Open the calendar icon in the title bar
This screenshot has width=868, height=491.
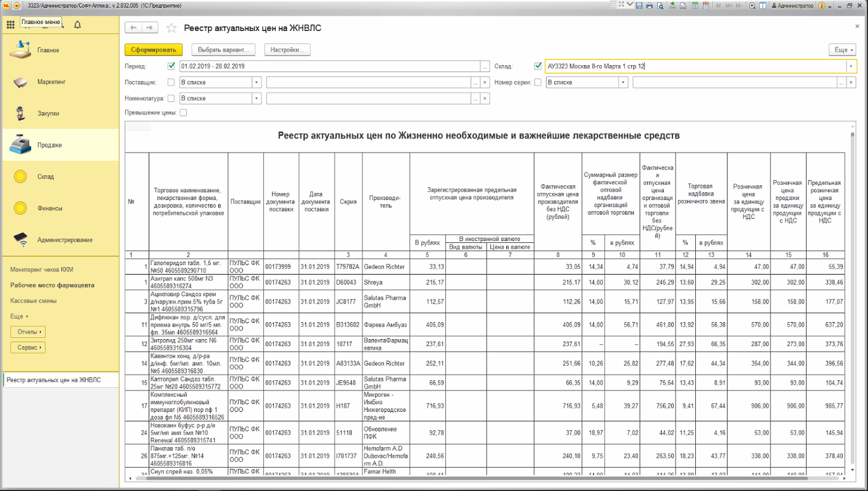(706, 6)
